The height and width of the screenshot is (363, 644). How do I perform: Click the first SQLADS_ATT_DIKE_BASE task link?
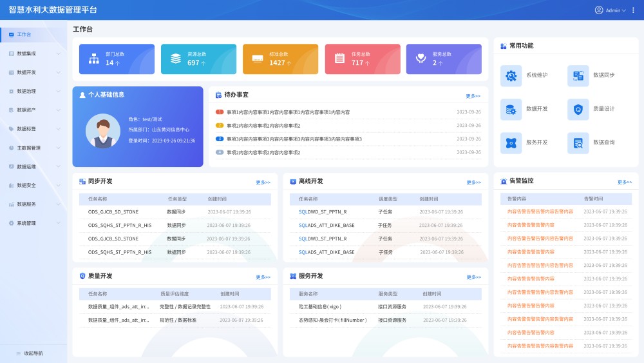327,225
